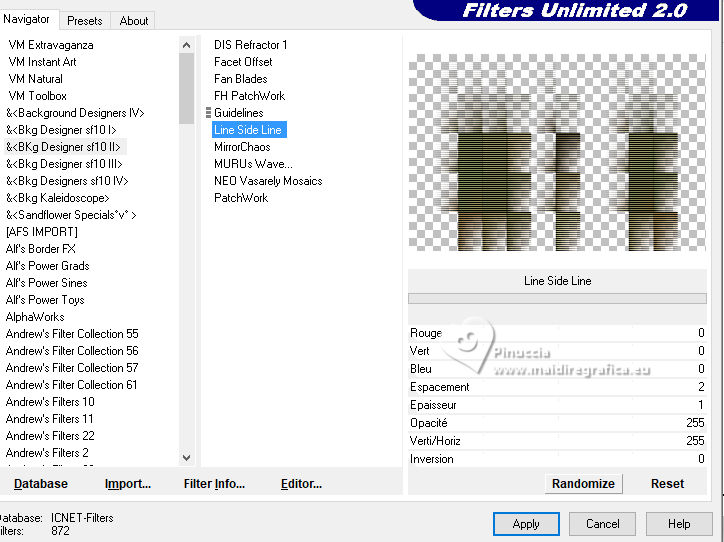The width and height of the screenshot is (724, 542).
Task: Choose the DIS Refractor 1 filter
Action: pyautogui.click(x=251, y=45)
